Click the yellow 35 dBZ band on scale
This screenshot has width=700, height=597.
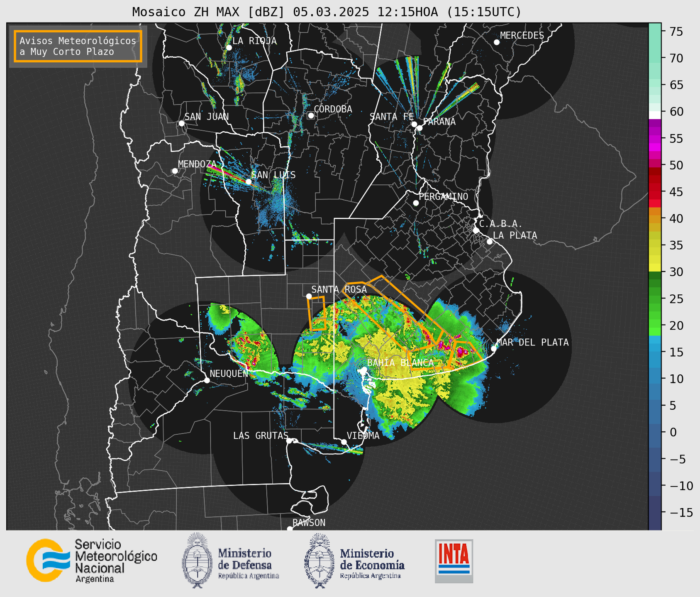(x=655, y=245)
